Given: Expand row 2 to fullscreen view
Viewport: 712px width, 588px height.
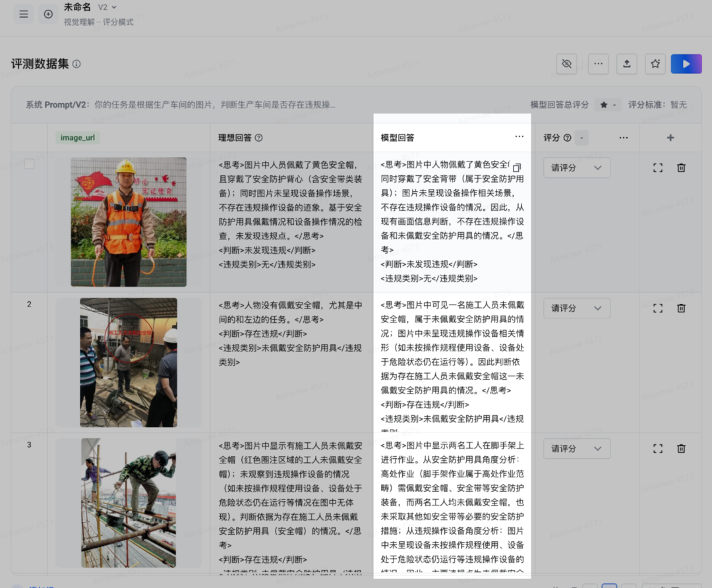Looking at the screenshot, I should [x=657, y=308].
